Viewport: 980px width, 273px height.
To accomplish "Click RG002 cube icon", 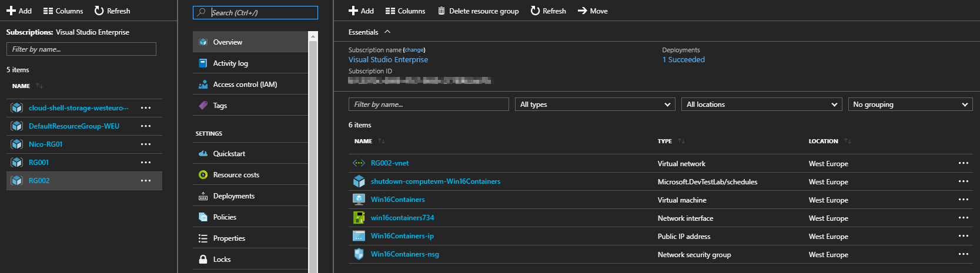I will [16, 181].
